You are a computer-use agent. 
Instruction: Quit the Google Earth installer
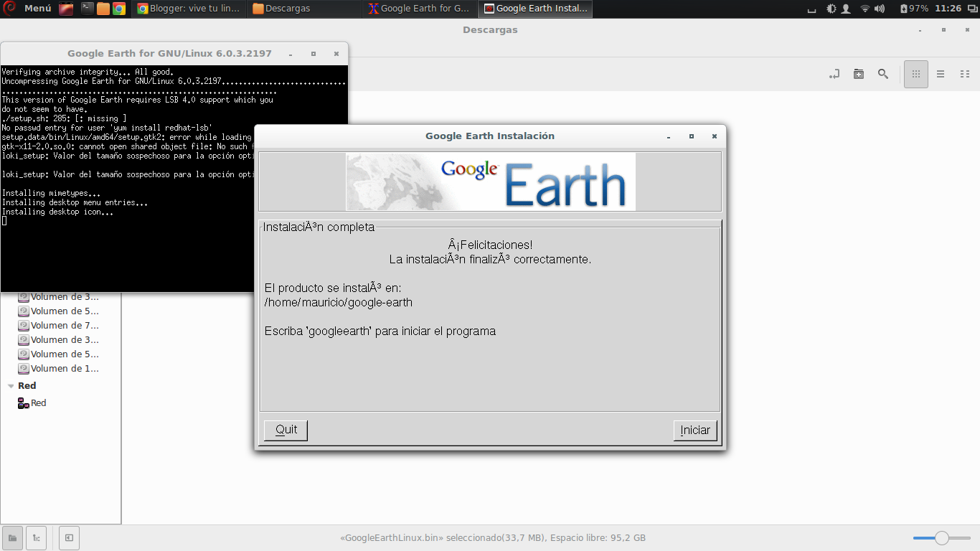click(285, 430)
